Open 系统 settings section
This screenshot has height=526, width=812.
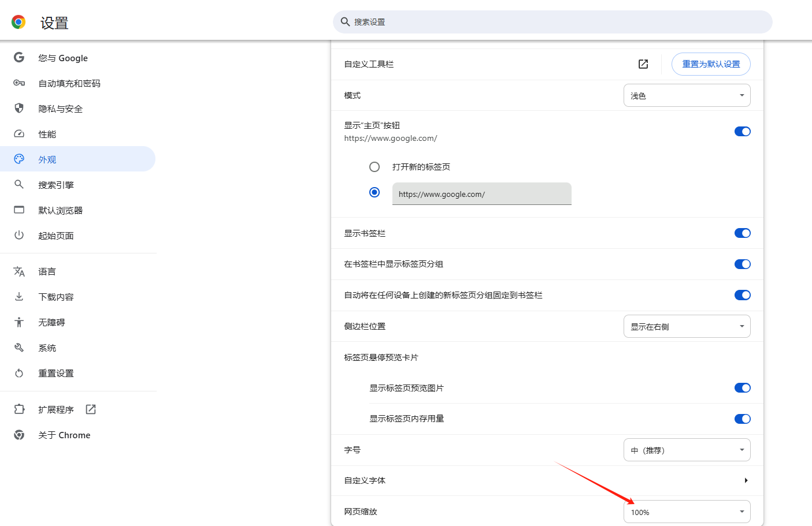[77, 348]
